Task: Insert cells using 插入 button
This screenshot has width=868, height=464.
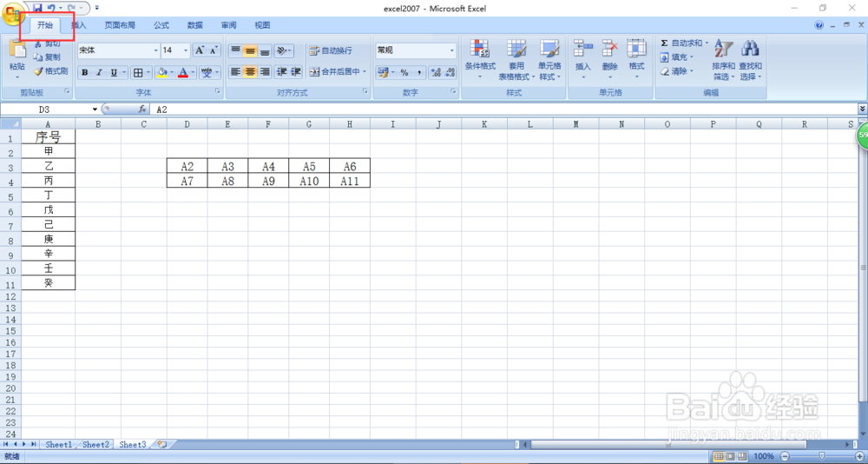Action: [x=583, y=60]
